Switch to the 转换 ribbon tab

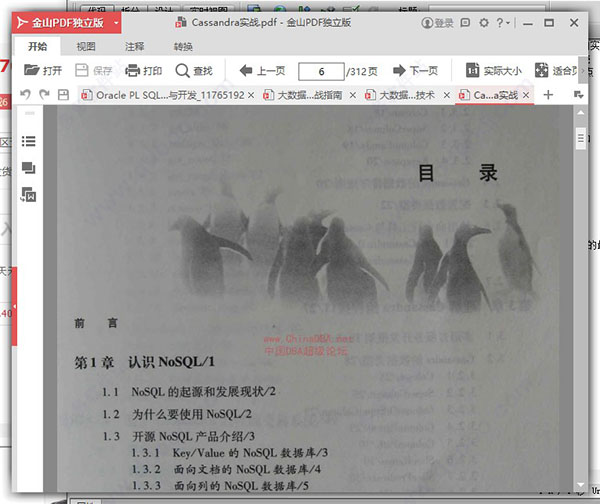pos(183,46)
